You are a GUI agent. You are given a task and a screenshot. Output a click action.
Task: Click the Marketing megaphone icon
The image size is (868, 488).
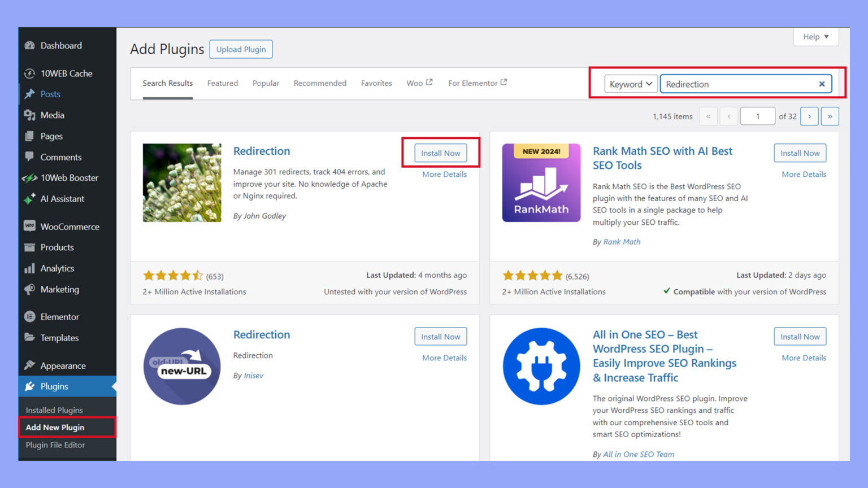(x=31, y=289)
